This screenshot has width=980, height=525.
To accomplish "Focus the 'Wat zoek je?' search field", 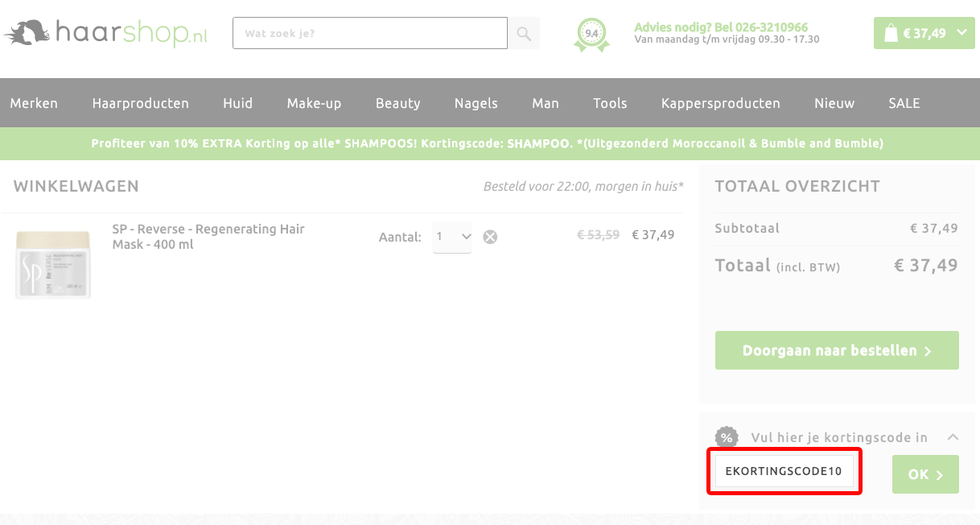I will click(370, 33).
